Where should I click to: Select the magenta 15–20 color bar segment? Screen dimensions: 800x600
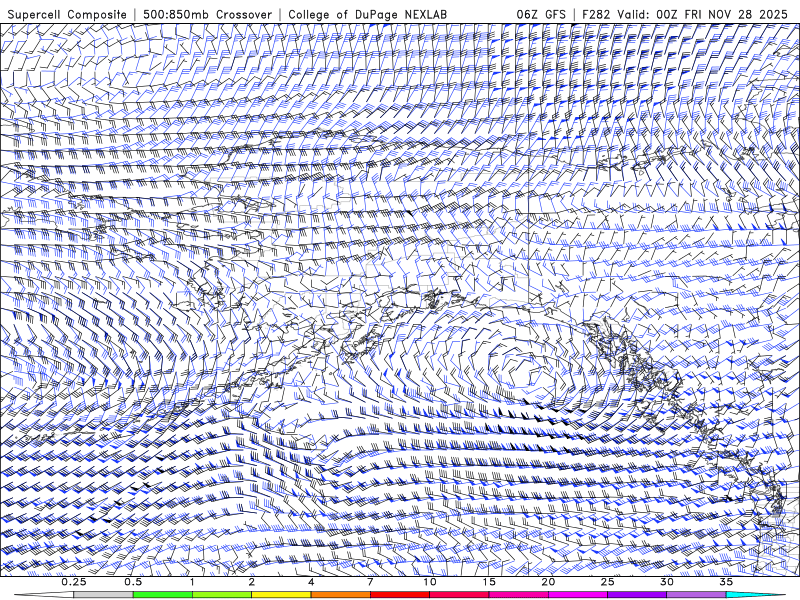[x=518, y=595]
